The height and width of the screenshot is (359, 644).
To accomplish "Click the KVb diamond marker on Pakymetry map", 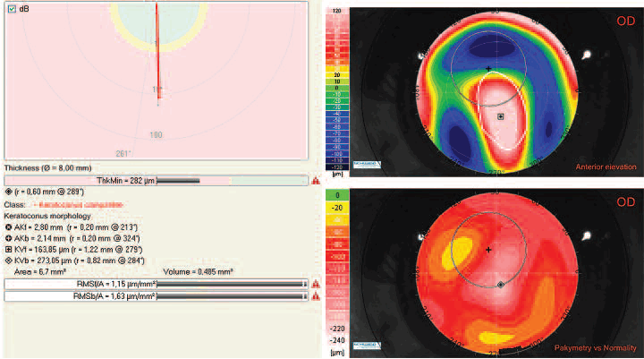I will 501,285.
